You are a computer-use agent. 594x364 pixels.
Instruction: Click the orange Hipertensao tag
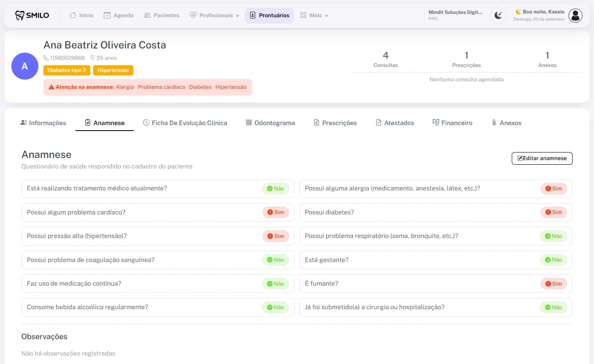[113, 70]
